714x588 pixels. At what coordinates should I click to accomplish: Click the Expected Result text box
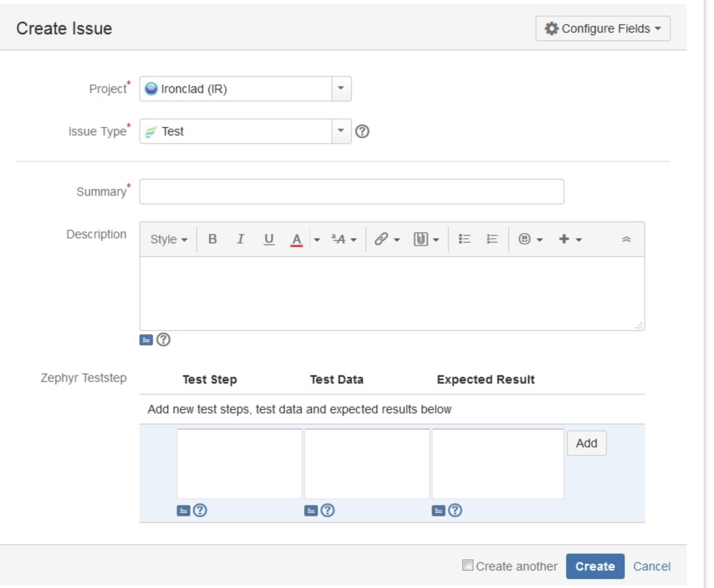498,464
